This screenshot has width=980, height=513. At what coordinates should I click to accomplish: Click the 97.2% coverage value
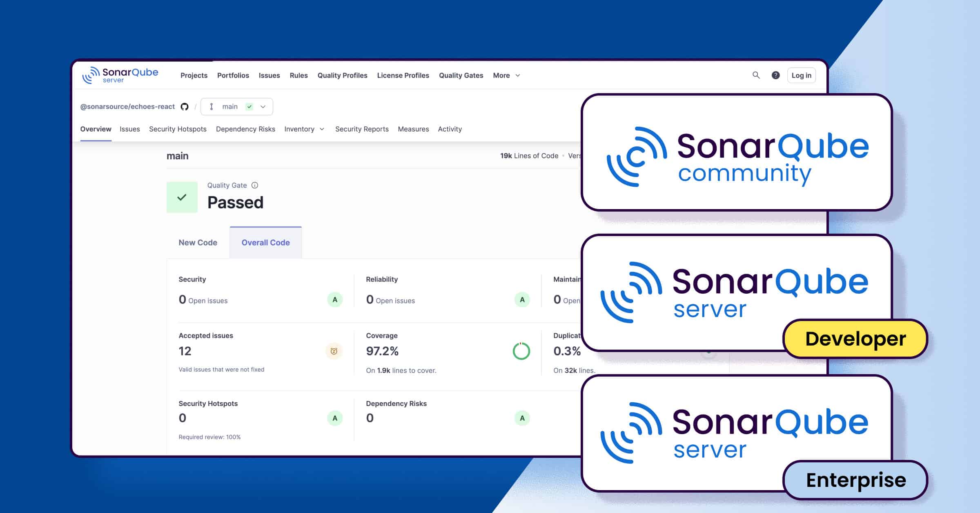tap(383, 351)
